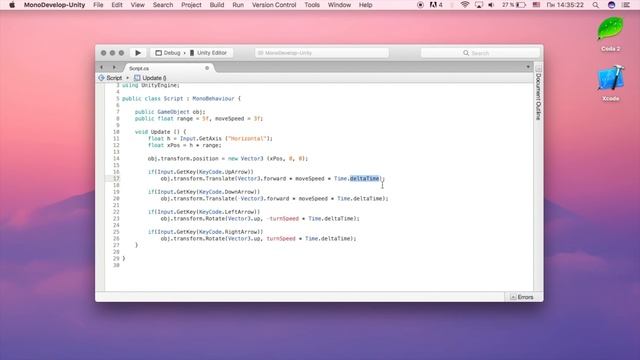Open the Project menu
Screen dimensions: 640x360
click(191, 5)
